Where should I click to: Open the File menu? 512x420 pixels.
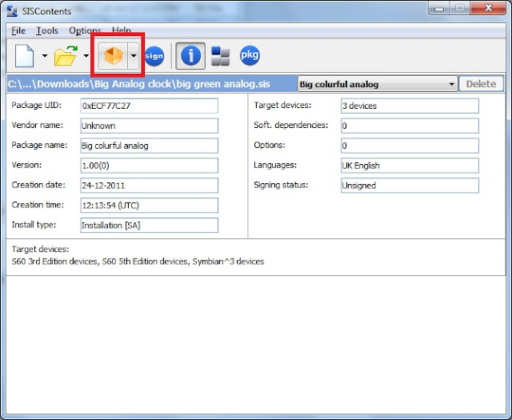point(18,30)
